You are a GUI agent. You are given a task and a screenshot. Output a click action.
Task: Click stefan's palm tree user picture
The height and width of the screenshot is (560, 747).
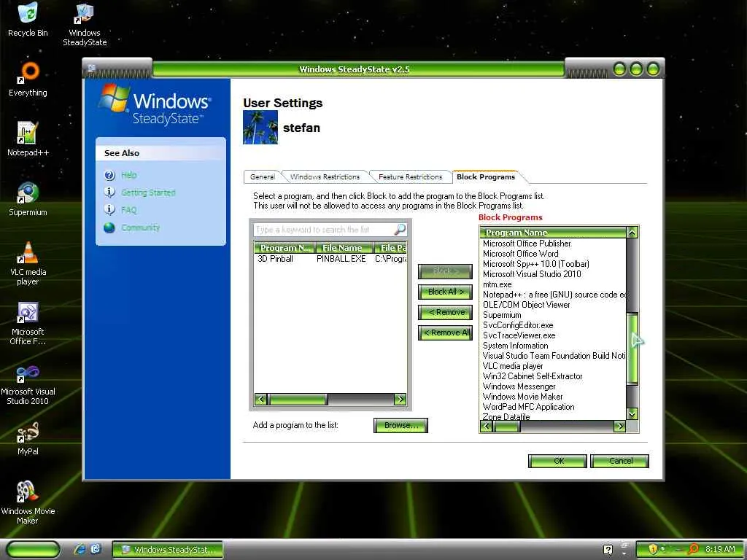260,127
